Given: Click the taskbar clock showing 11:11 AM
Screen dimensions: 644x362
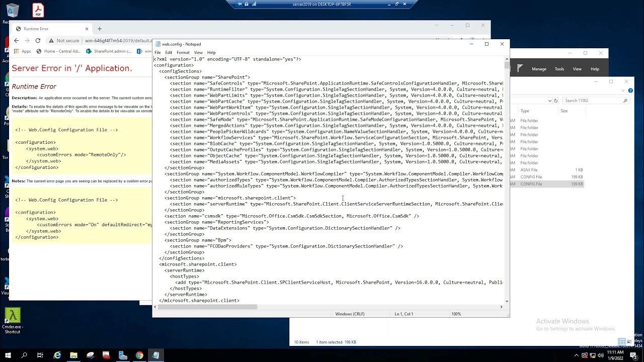Looking at the screenshot, I should coord(615,355).
